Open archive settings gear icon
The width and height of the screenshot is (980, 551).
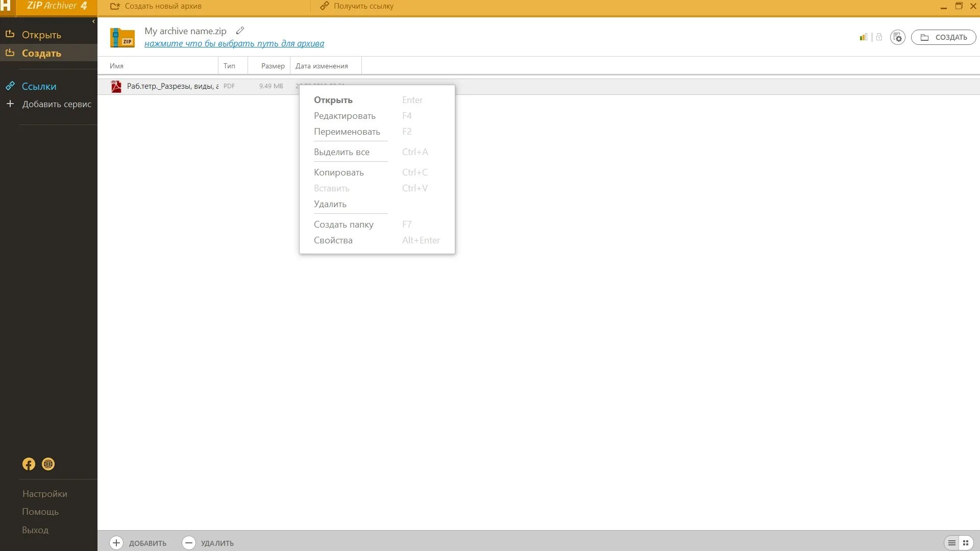point(897,37)
